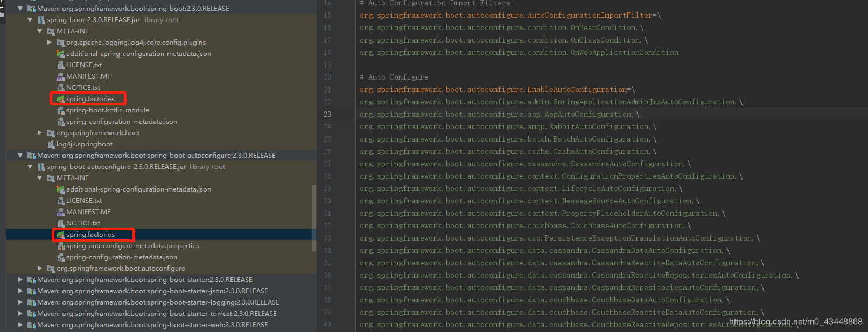
Task: Click BatchAutoConfiguration entry on line 25
Action: [x=601, y=139]
